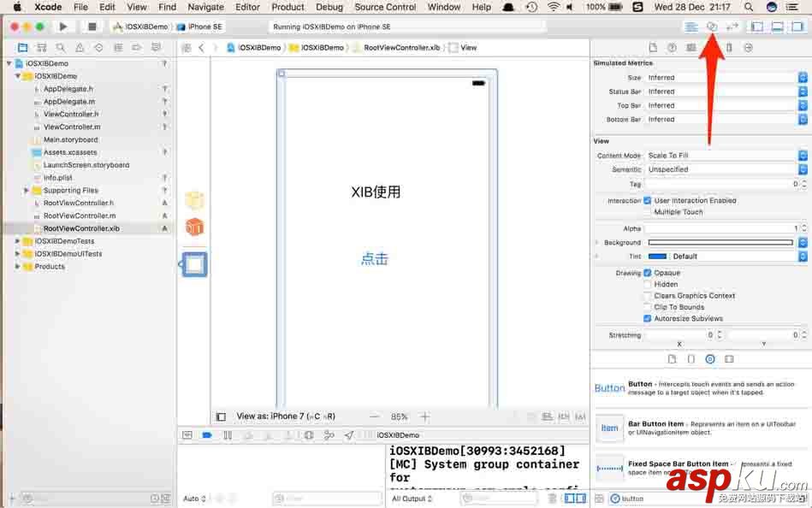
Task: Check the Hidden checkbox
Action: tap(649, 284)
